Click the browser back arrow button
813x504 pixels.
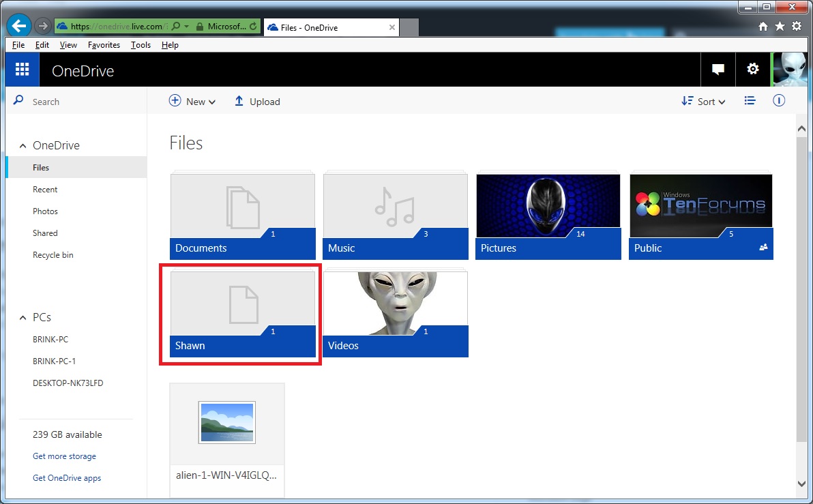click(x=19, y=25)
